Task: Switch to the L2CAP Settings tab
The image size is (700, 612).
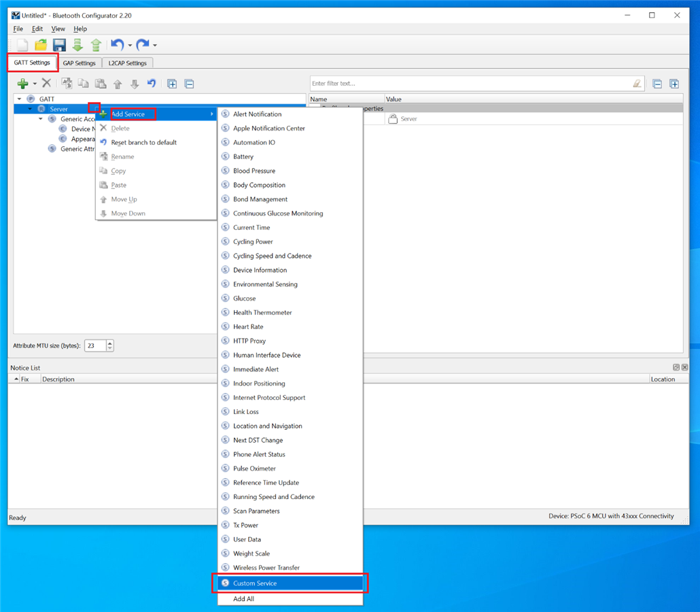Action: pos(127,63)
